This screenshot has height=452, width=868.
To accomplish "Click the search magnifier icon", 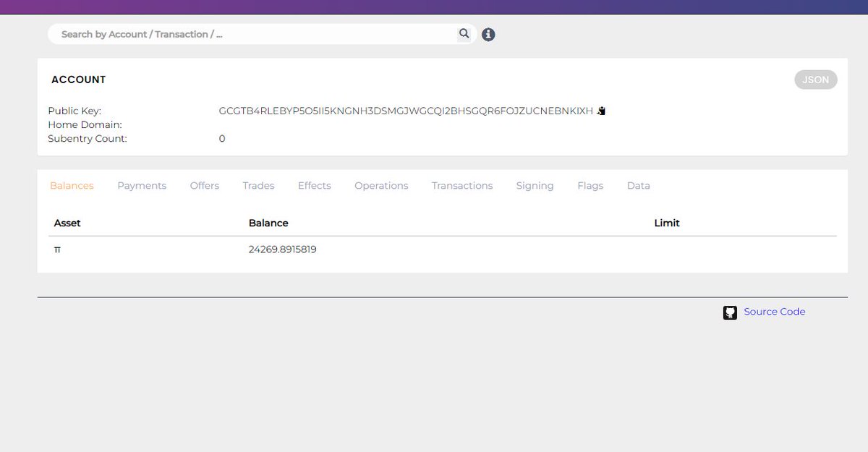I will (x=464, y=34).
